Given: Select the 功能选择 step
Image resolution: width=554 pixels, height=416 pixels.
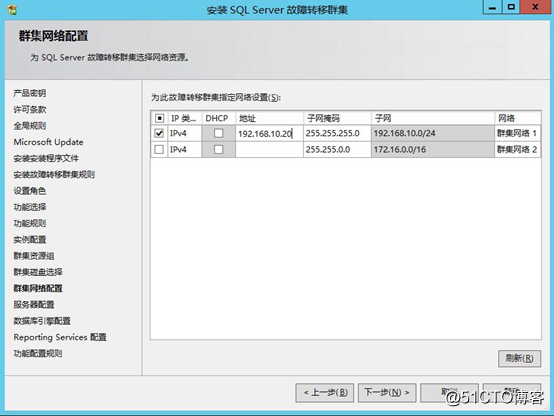Looking at the screenshot, I should [30, 207].
